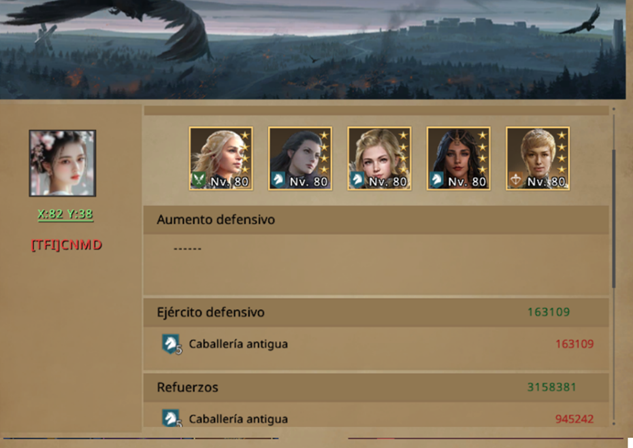Click the Caballería antigua icon under Refuerzos

[x=172, y=418]
